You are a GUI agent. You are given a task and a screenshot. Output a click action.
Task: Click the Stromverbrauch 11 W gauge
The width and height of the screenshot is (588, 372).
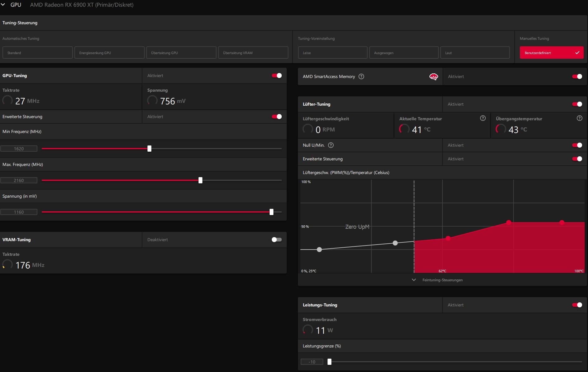(x=308, y=330)
